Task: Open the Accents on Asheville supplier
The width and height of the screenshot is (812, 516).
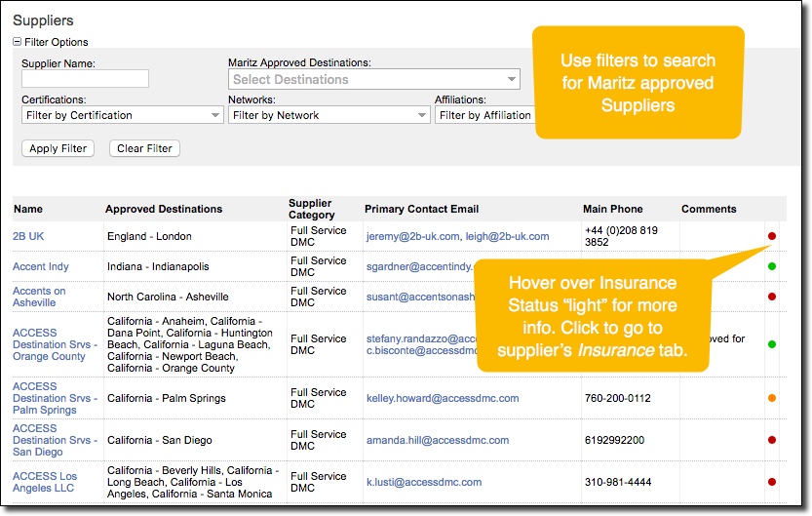Action: point(39,297)
